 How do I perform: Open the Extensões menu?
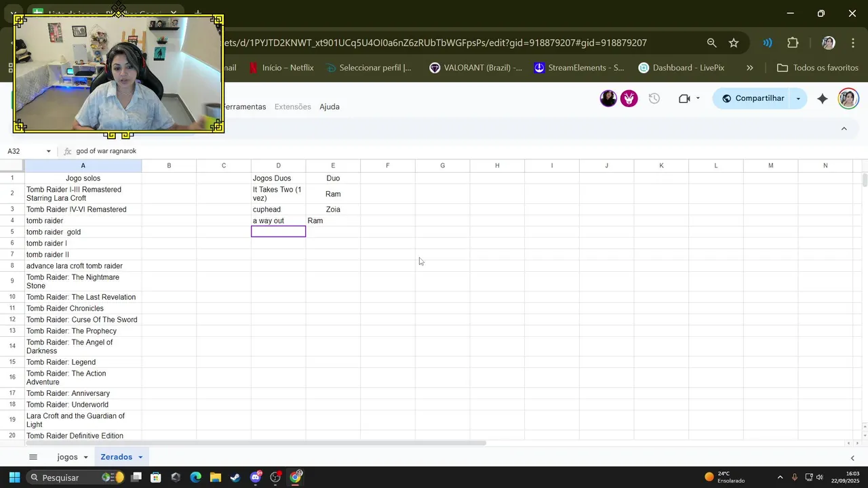coord(292,106)
